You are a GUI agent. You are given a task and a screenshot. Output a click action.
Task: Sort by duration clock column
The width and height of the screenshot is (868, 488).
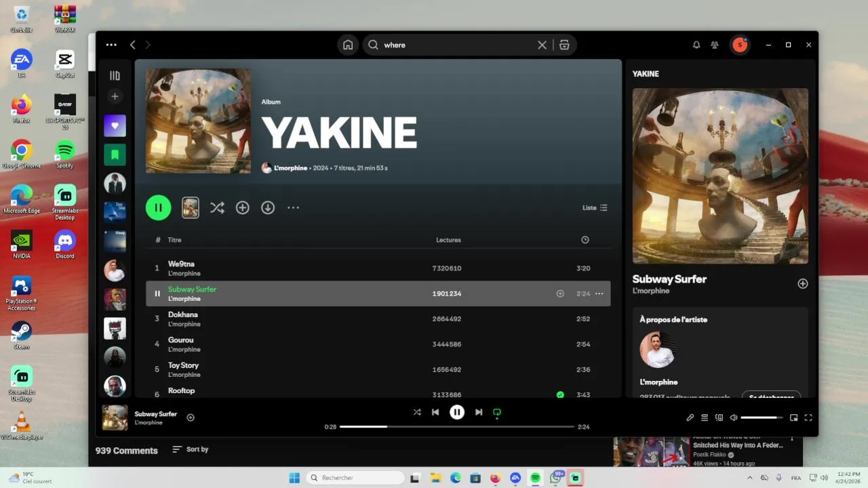(x=585, y=240)
